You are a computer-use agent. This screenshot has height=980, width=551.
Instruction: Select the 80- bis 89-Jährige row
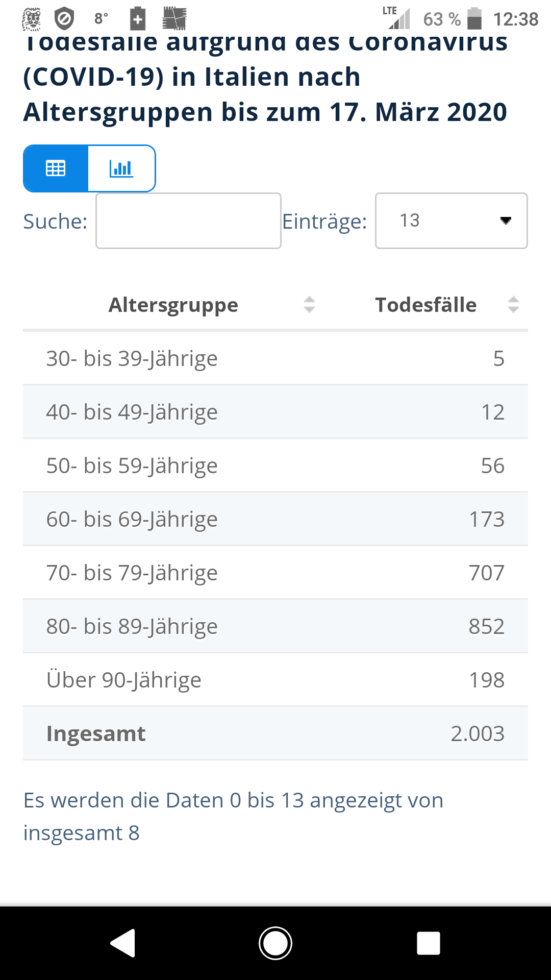point(275,626)
